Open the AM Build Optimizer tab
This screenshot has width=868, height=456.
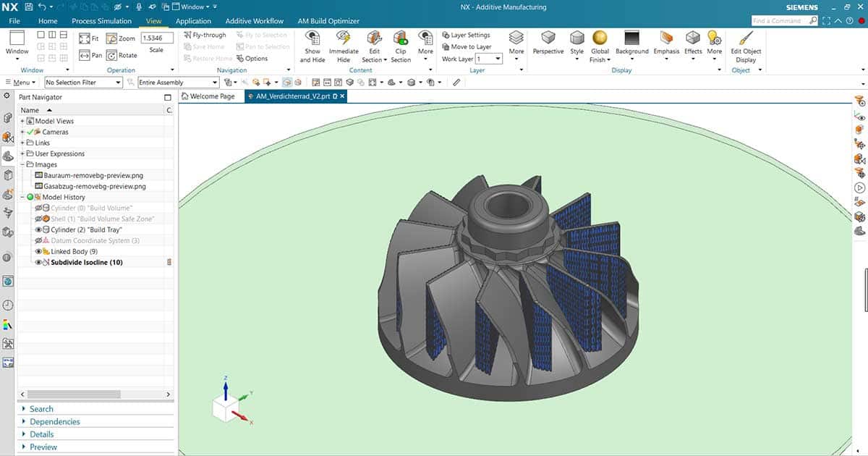coord(328,21)
